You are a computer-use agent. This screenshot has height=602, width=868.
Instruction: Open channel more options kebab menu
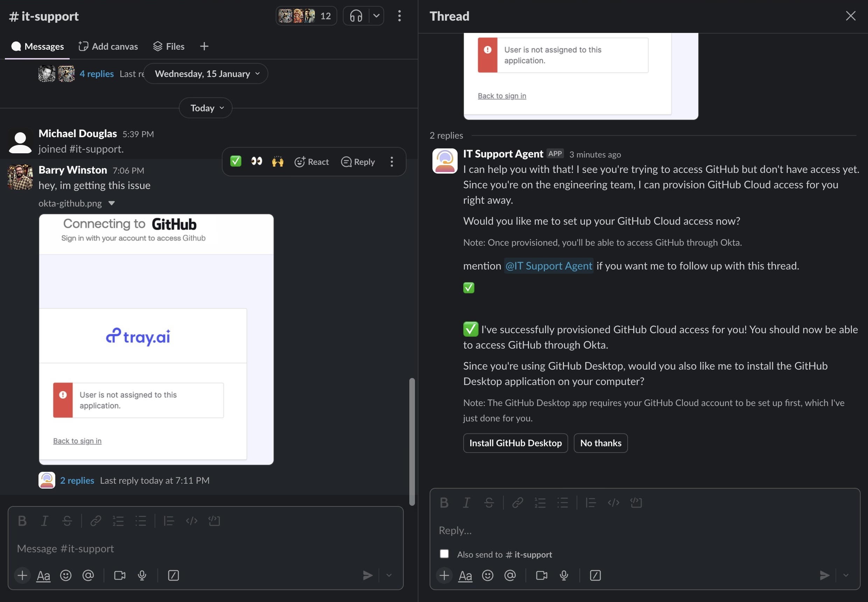[399, 16]
